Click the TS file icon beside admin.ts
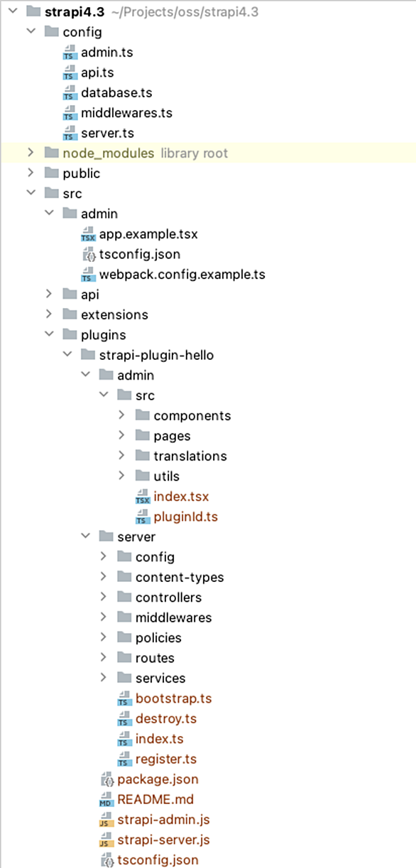This screenshot has height=868, width=416. (69, 53)
